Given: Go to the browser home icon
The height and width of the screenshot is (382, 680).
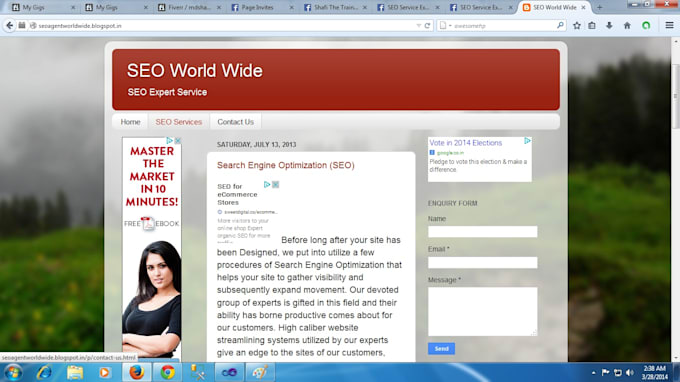Looking at the screenshot, I should pos(627,26).
